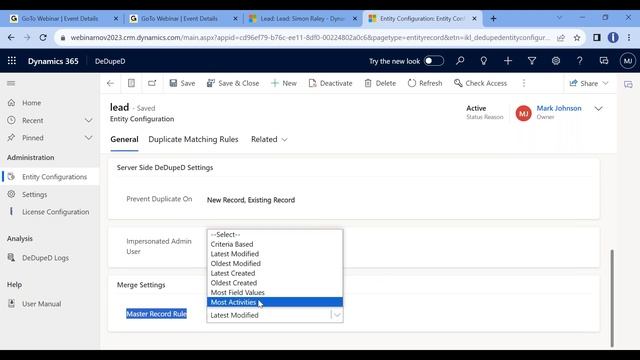Go back using the form back arrow
Viewport: 640px width, 360px height.
(x=110, y=83)
